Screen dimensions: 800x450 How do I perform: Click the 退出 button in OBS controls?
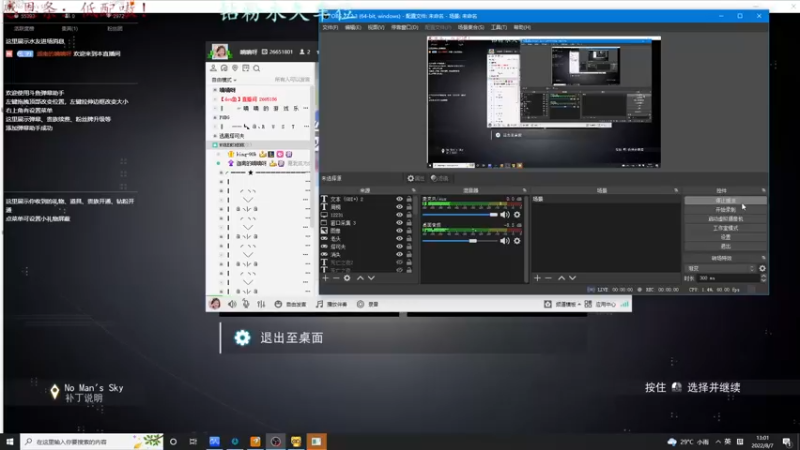(x=725, y=246)
